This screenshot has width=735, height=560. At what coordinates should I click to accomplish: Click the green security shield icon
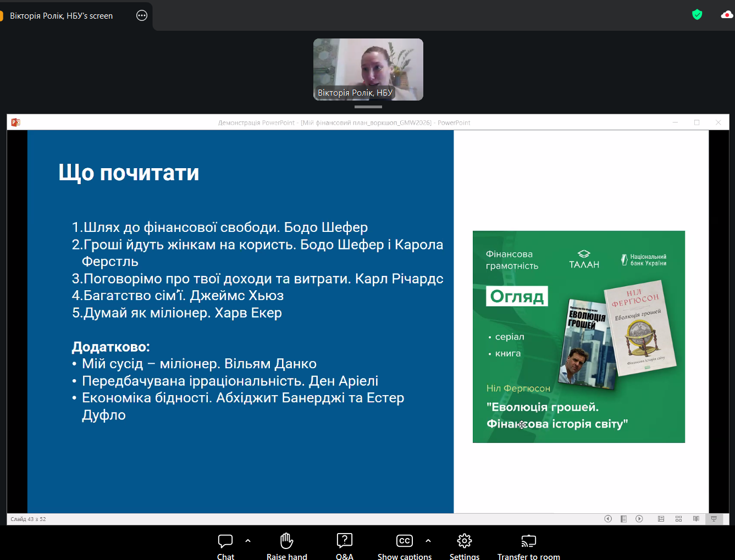pyautogui.click(x=697, y=15)
